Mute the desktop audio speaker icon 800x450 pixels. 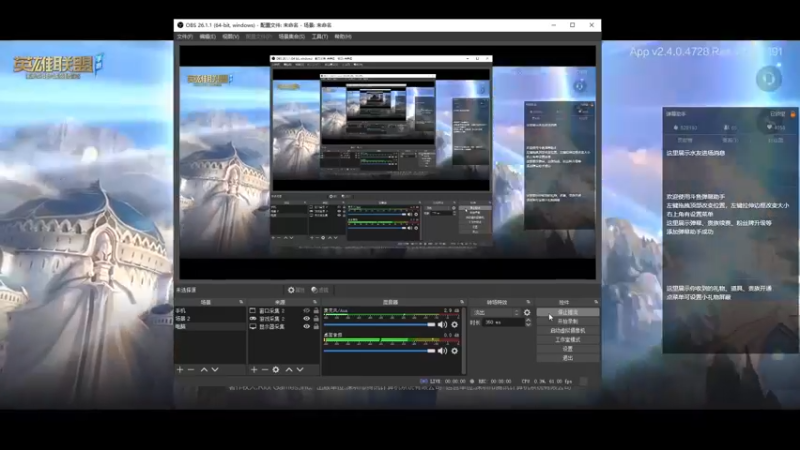442,351
